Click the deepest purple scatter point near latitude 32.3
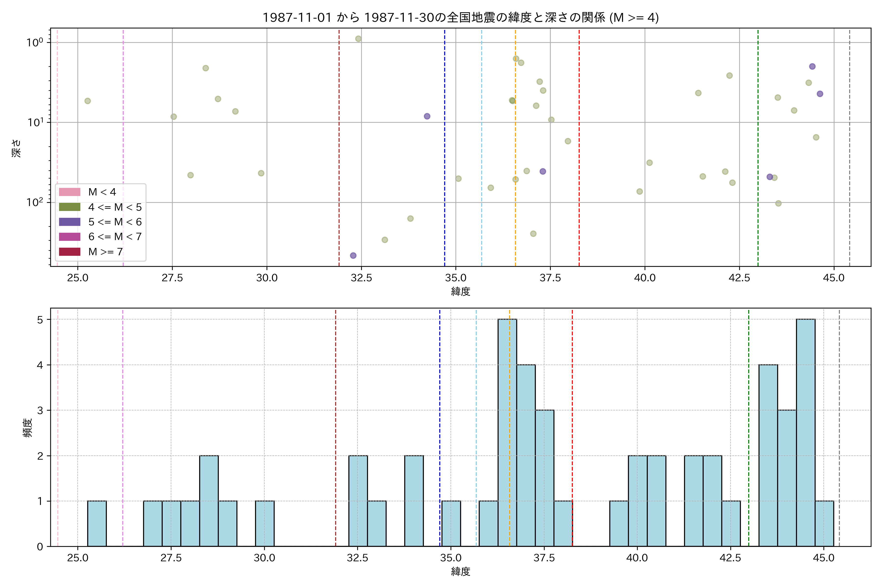 pos(353,255)
